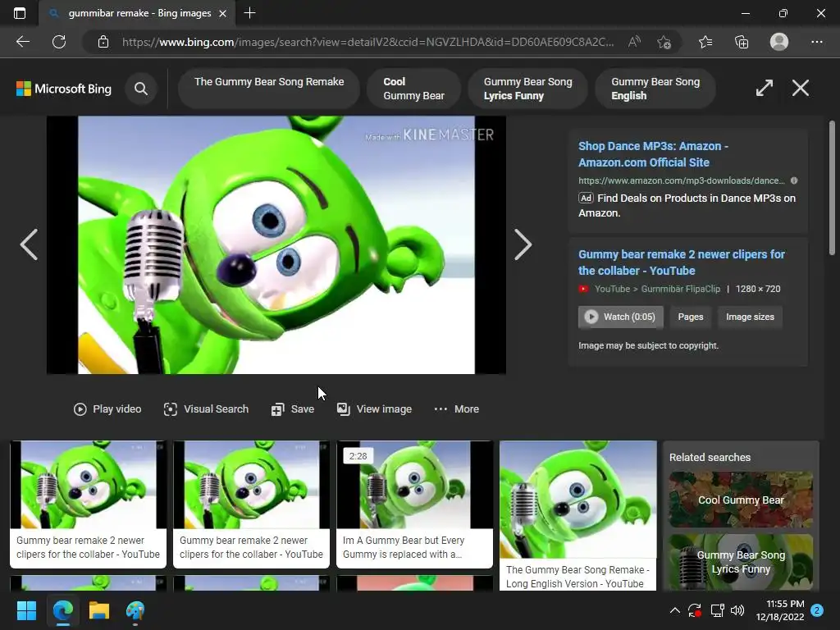The width and height of the screenshot is (840, 630).
Task: Select the Gummy Bear Song Lyrics Funny chip
Action: pos(527,89)
